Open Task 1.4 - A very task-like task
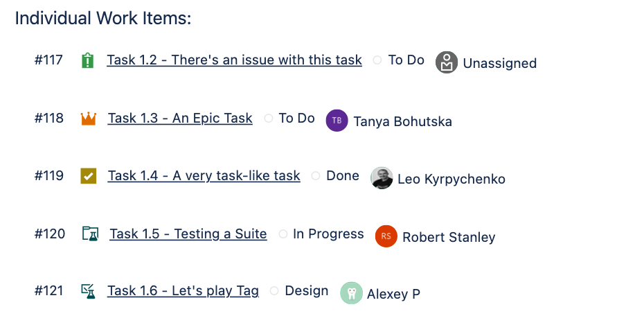 click(204, 176)
